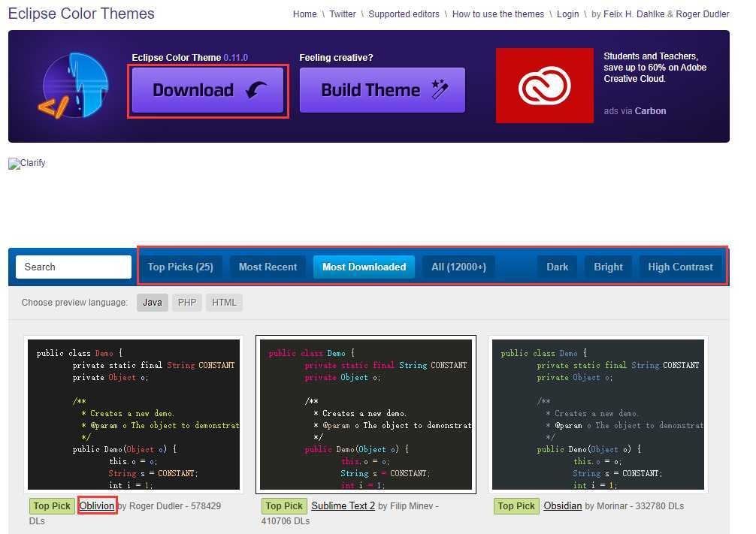Image resolution: width=756 pixels, height=534 pixels.
Task: Select HTML preview language
Action: (x=224, y=303)
